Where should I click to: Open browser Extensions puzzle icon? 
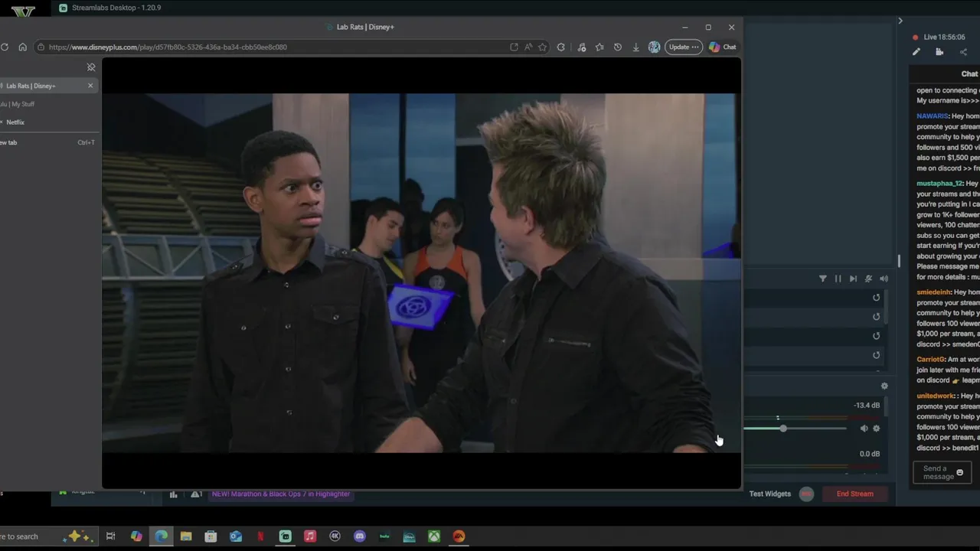coord(561,47)
